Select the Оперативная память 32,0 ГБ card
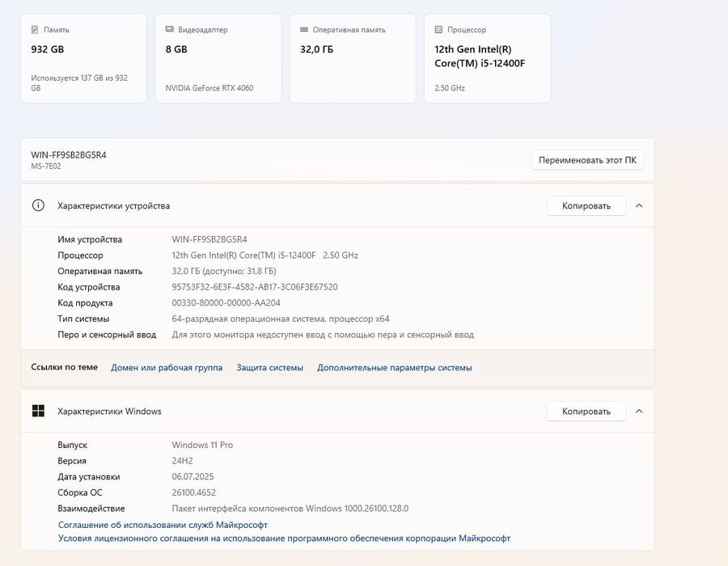728x566 pixels. tap(353, 58)
